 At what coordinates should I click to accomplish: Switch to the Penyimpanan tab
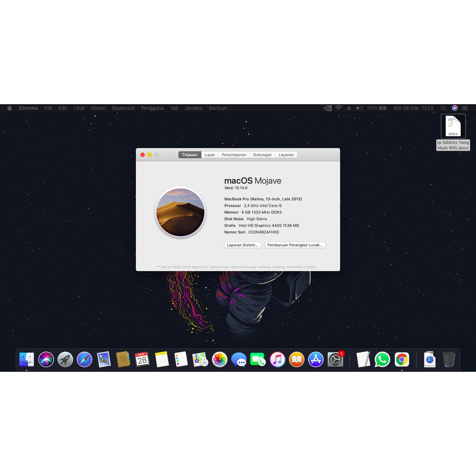click(x=234, y=154)
